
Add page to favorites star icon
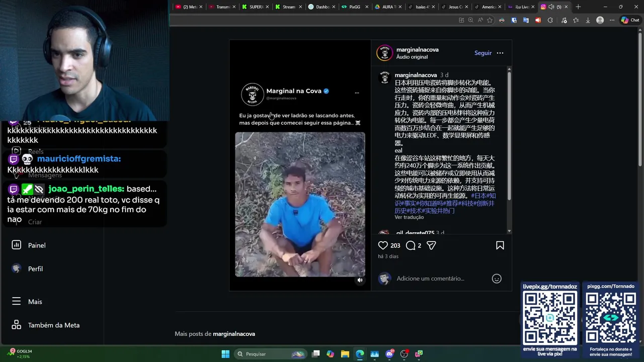click(x=490, y=20)
